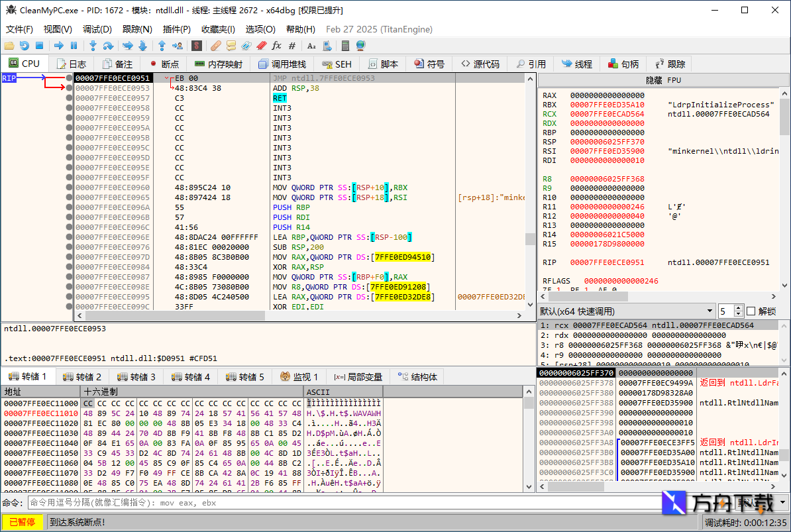The width and height of the screenshot is (791, 532).
Task: Switch to the 断点 tab
Action: 167,64
